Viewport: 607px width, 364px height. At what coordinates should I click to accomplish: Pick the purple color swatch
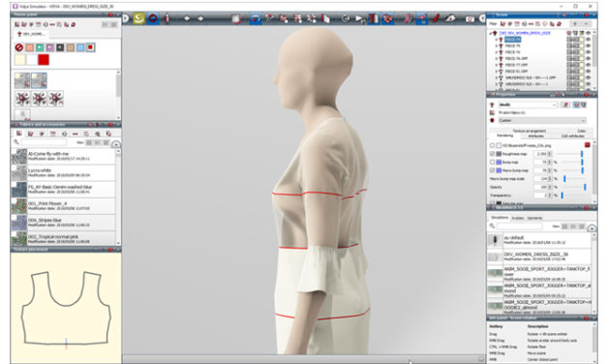coord(50,47)
